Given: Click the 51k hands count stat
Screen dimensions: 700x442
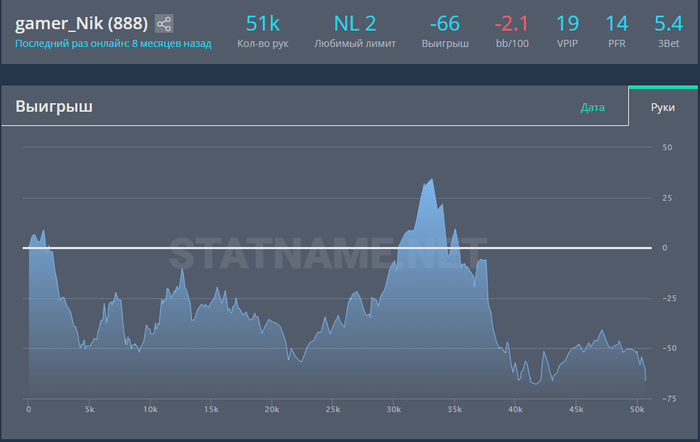Looking at the screenshot, I should (x=262, y=24).
